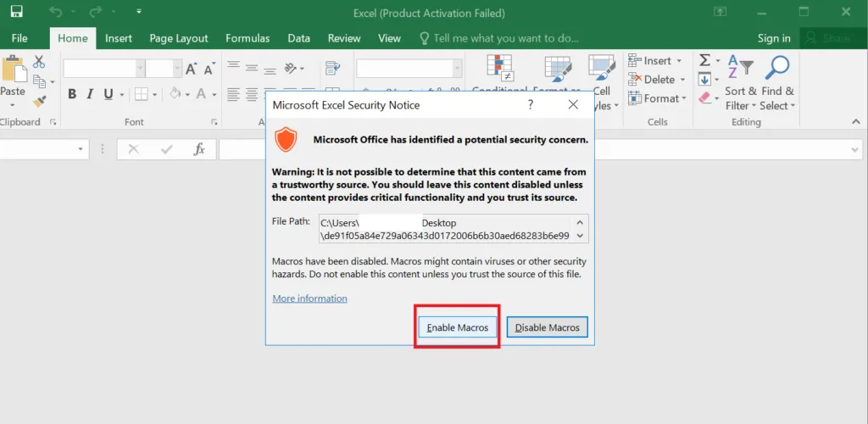Toggle Center alignment in the ribbon
868x424 pixels.
point(252,93)
